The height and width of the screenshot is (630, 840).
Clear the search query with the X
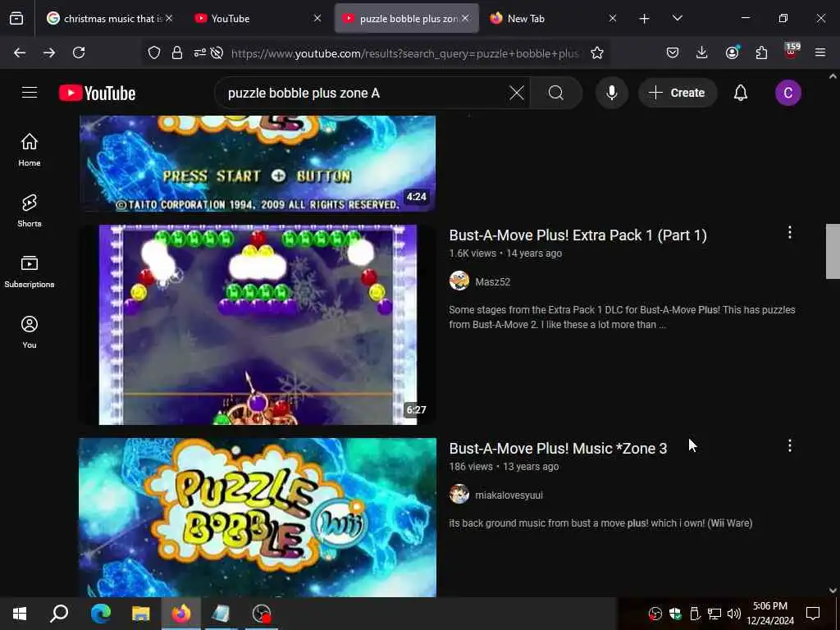point(517,93)
